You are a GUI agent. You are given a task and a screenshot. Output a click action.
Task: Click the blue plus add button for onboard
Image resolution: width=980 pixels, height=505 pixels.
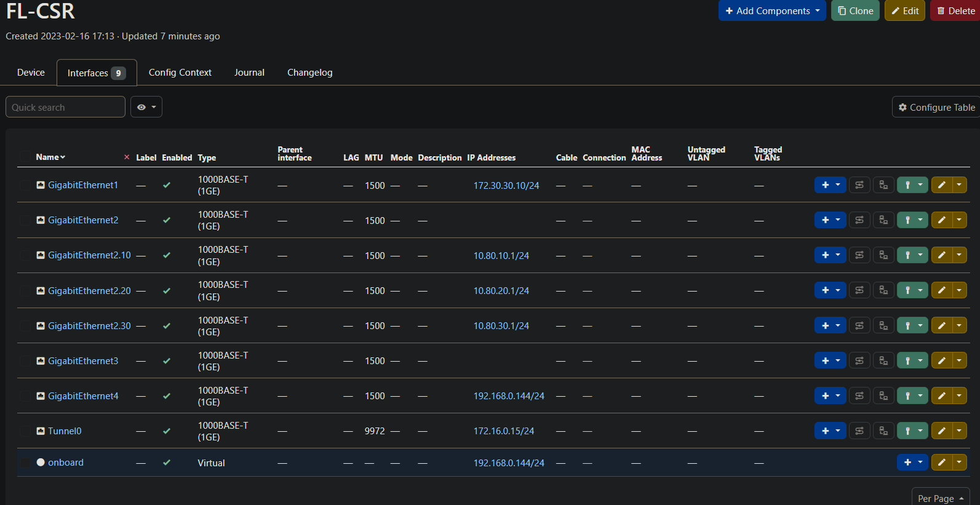click(912, 463)
